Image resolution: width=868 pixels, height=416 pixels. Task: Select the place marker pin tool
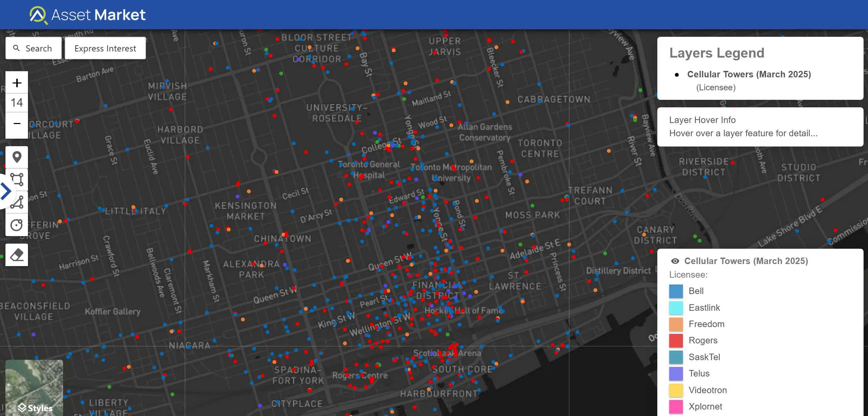pyautogui.click(x=17, y=157)
